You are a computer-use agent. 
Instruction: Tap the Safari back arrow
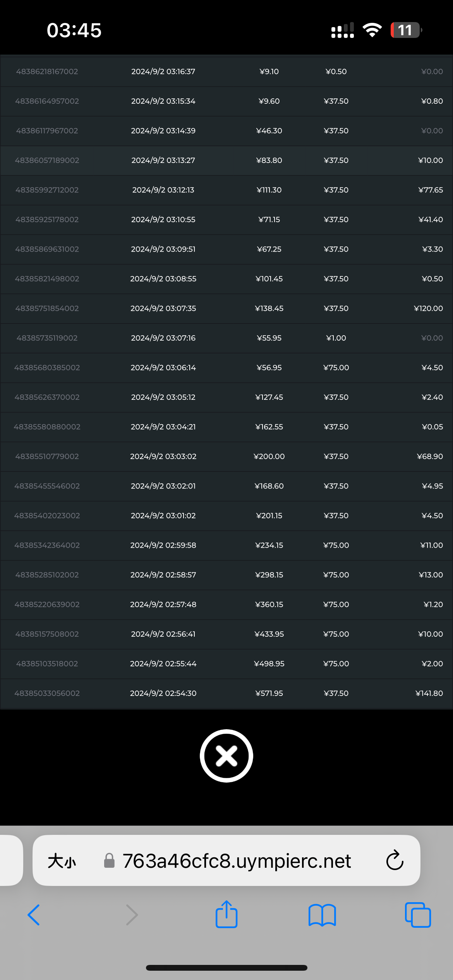[x=34, y=915]
